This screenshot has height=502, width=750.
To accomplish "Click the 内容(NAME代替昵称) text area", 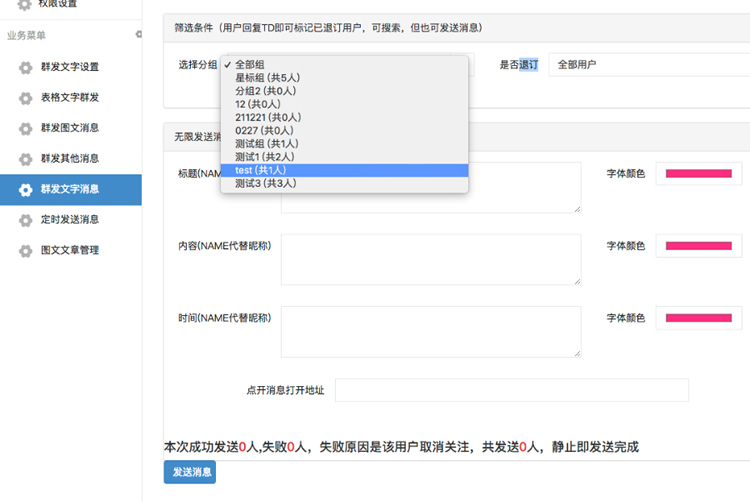I will click(x=431, y=260).
